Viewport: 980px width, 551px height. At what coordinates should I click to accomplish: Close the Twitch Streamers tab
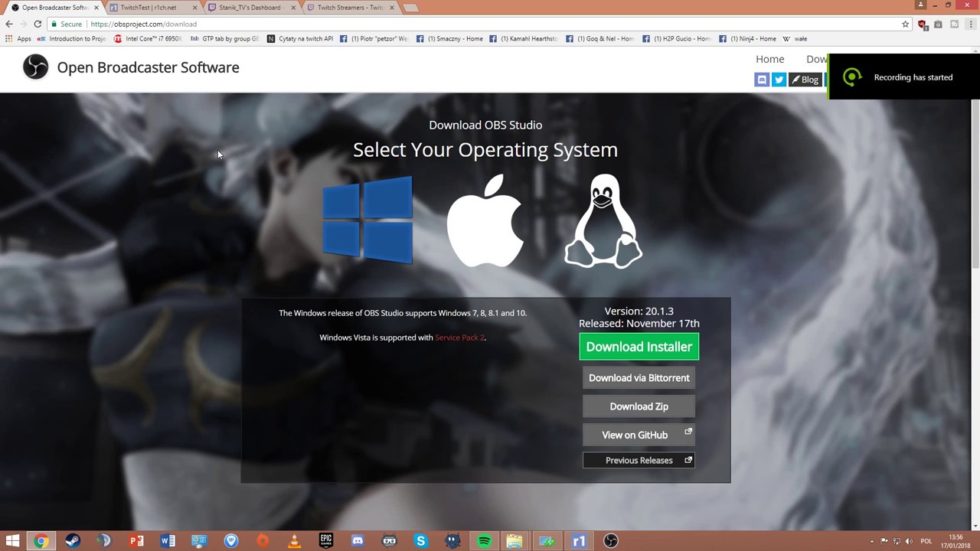click(x=392, y=8)
